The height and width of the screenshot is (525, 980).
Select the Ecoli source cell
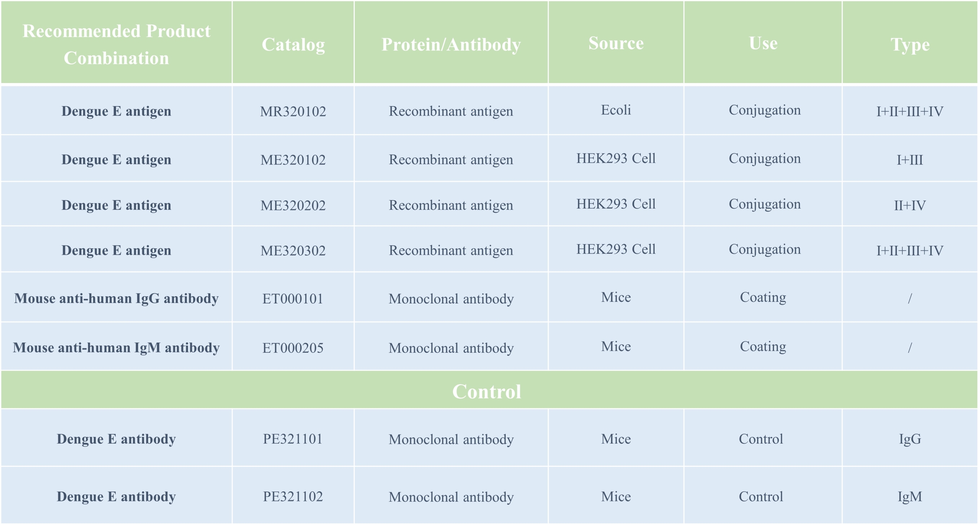[x=616, y=110]
